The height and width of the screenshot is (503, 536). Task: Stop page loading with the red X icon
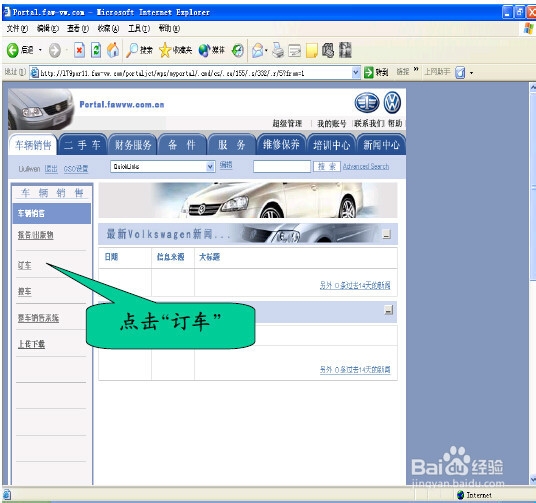point(79,50)
